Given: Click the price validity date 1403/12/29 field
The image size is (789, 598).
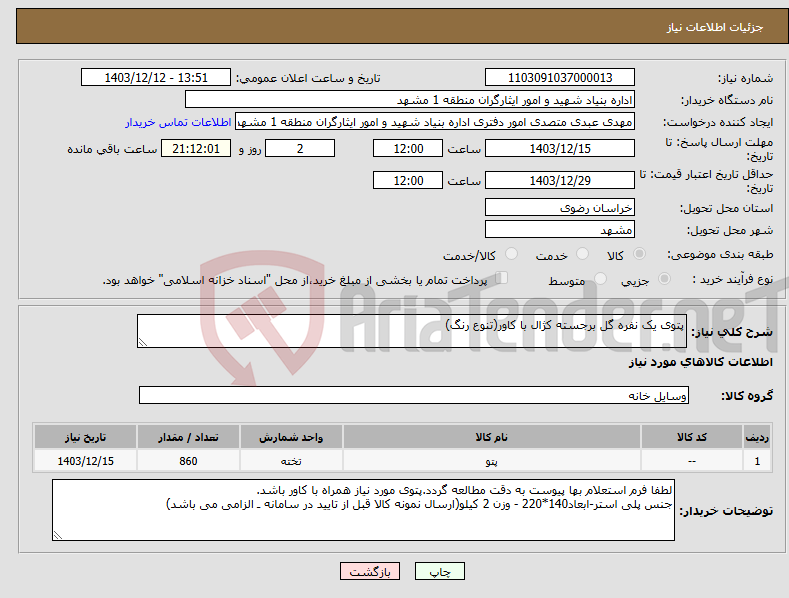Looking at the screenshot, I should point(560,180).
